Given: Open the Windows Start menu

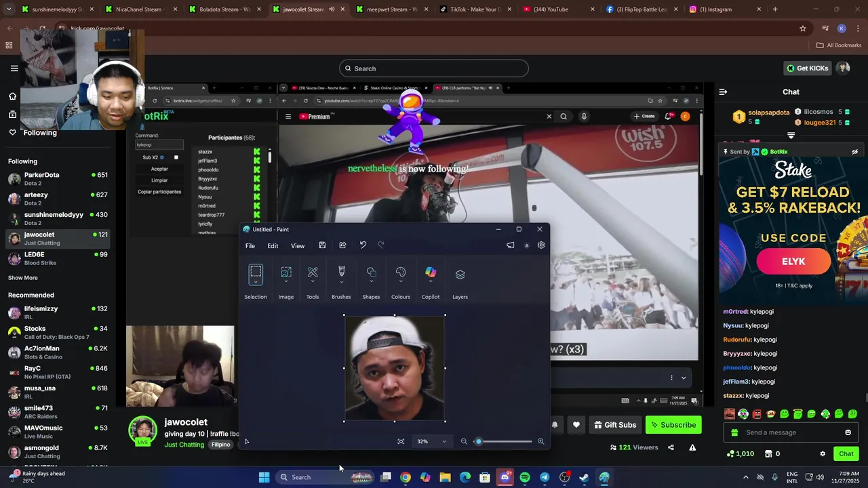Looking at the screenshot, I should pos(264,477).
